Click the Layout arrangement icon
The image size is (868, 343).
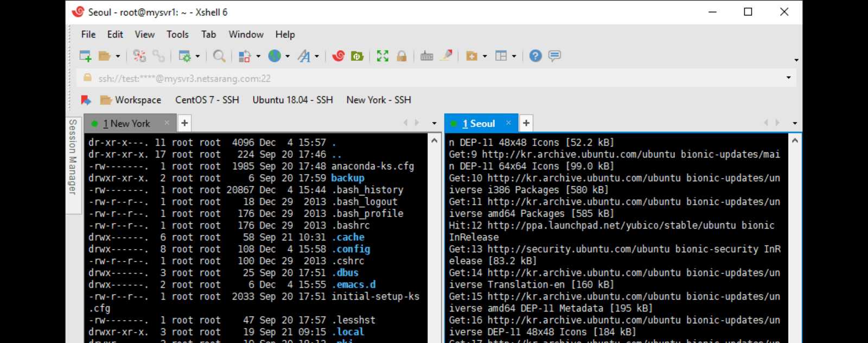click(x=501, y=56)
